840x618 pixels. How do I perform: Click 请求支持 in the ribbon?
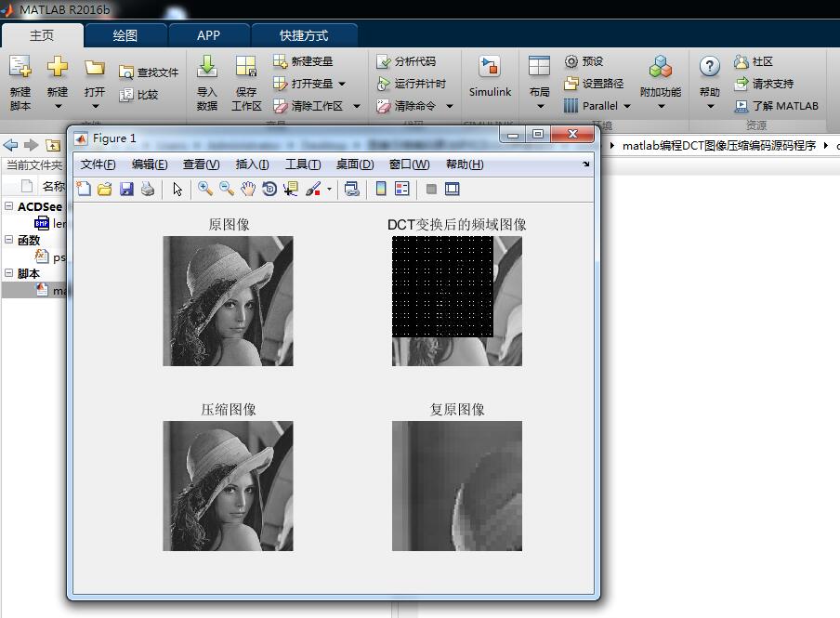click(764, 84)
